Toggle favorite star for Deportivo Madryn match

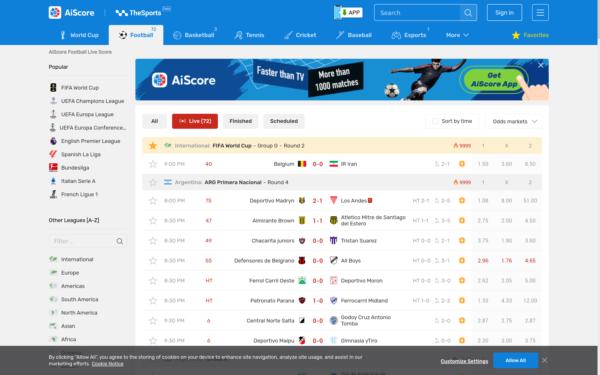(153, 201)
